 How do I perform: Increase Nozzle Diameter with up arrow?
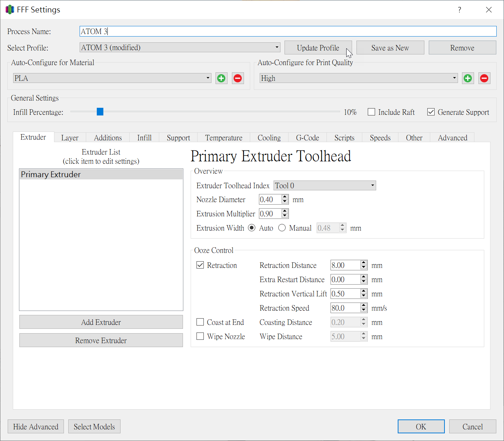tap(285, 197)
